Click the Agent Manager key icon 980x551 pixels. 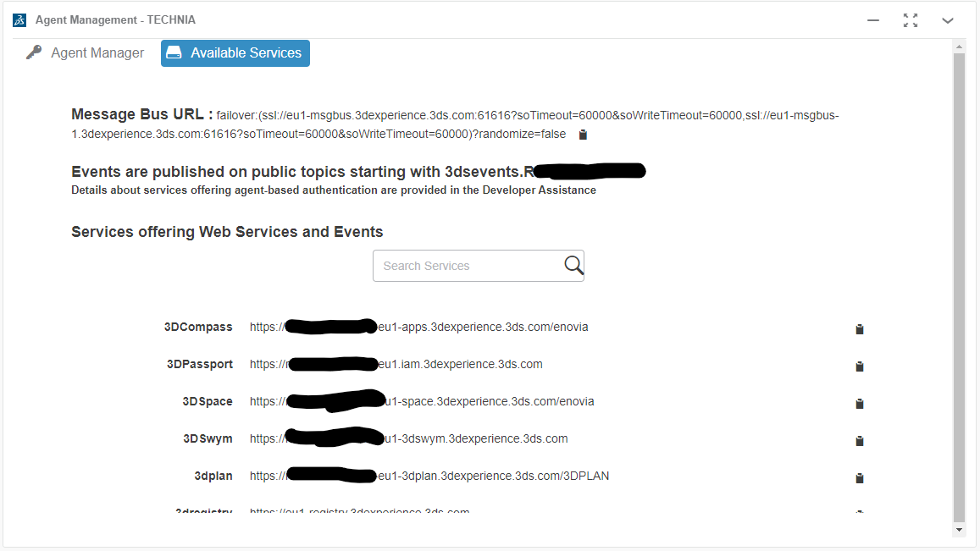coord(34,52)
